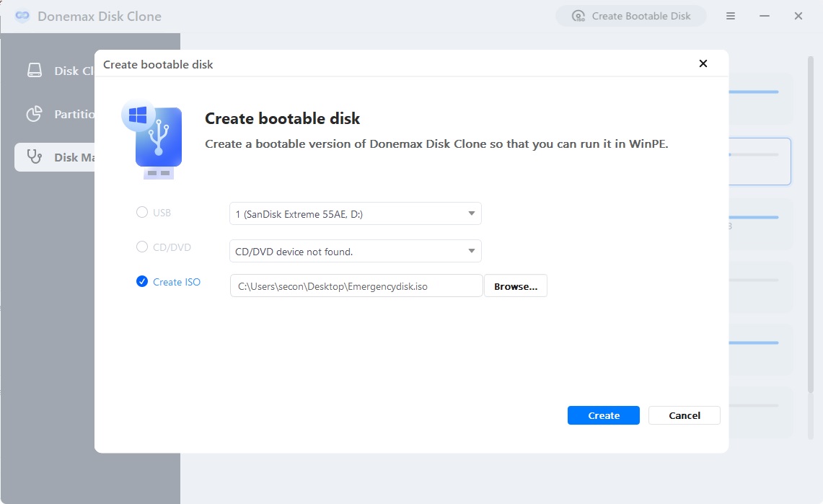Open Create Bootable Disk from title bar
The height and width of the screenshot is (504, 823).
630,15
